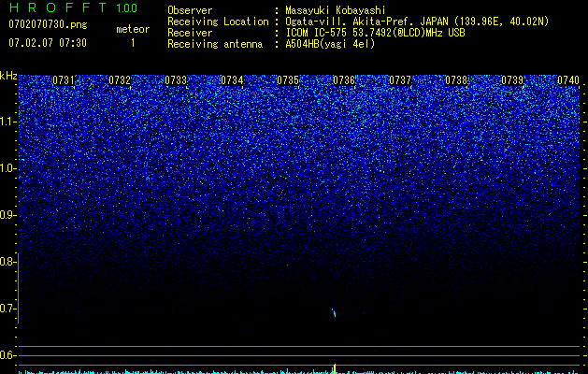Click the 1.1 kHz axis label

pyautogui.click(x=7, y=122)
